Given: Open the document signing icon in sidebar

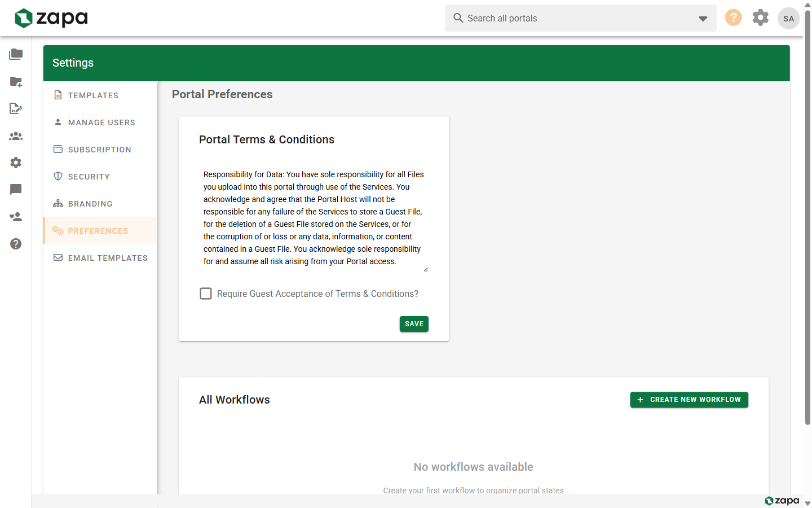Looking at the screenshot, I should (x=16, y=108).
